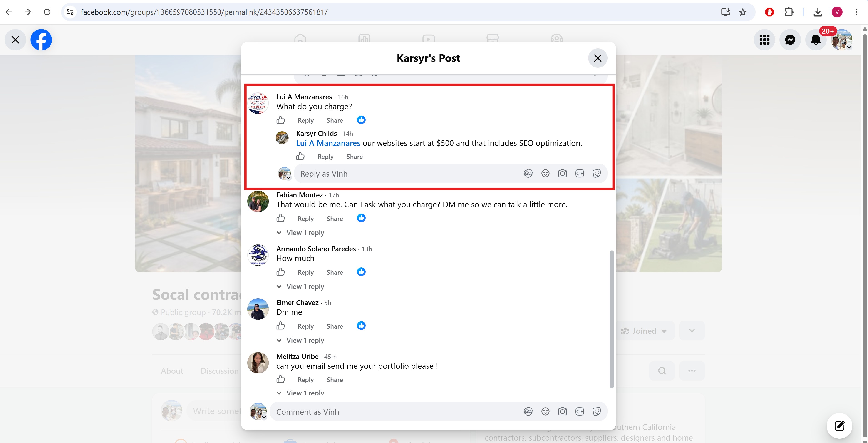Open Lui A Manzanares mention link
Screen dimensions: 868x443
point(328,143)
